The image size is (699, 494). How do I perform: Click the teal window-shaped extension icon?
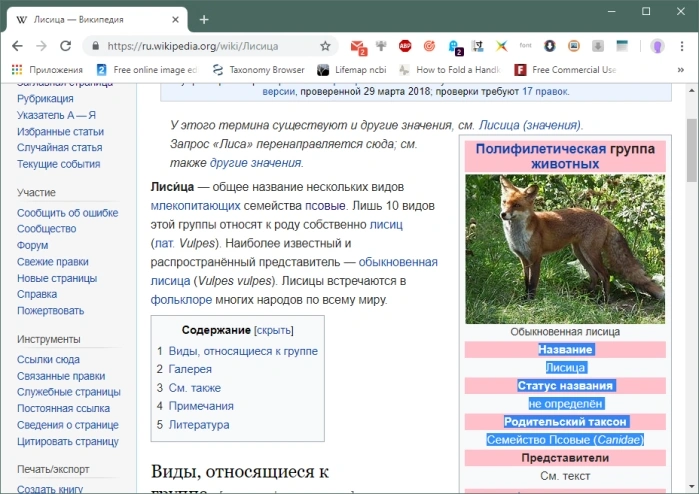coord(622,45)
